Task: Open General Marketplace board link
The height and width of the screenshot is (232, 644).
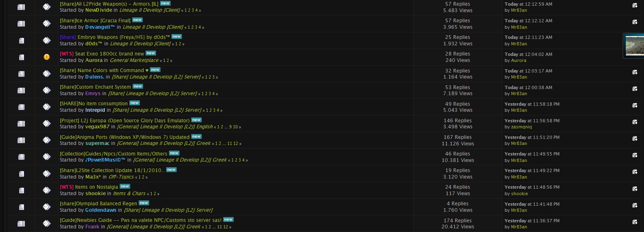Action: (x=134, y=60)
